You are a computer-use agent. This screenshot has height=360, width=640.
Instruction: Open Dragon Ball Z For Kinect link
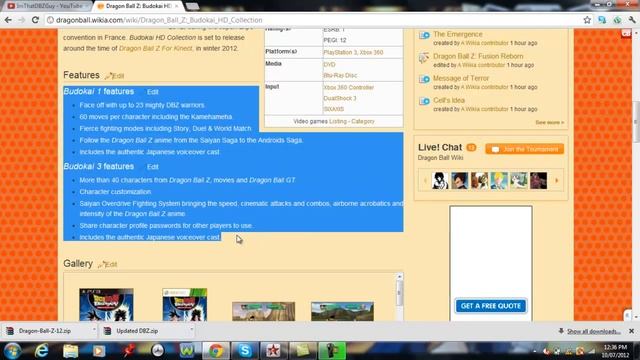point(156,48)
